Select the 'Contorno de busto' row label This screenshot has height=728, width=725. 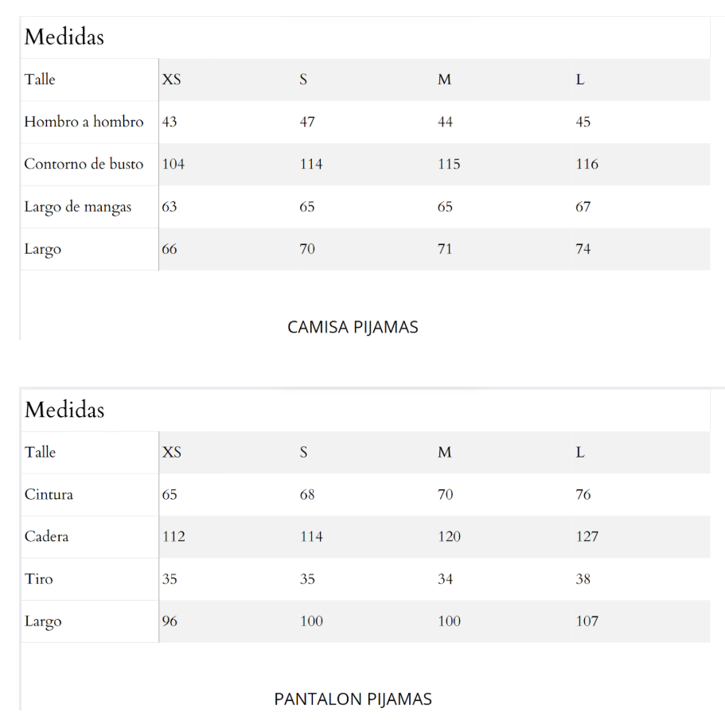84,164
